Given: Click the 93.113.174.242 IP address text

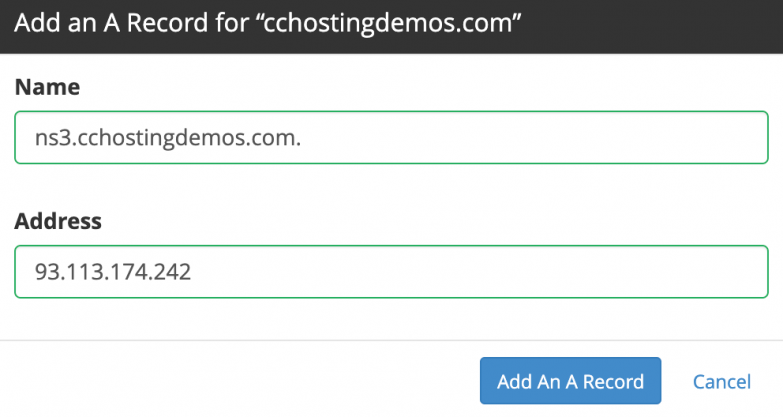Looking at the screenshot, I should pyautogui.click(x=113, y=272).
